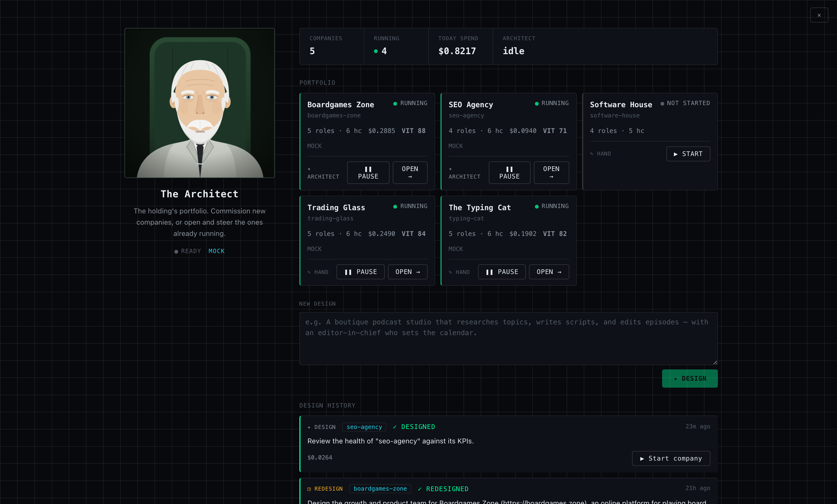Click the Not Started status on Software House
The image size is (837, 504).
coord(685,103)
